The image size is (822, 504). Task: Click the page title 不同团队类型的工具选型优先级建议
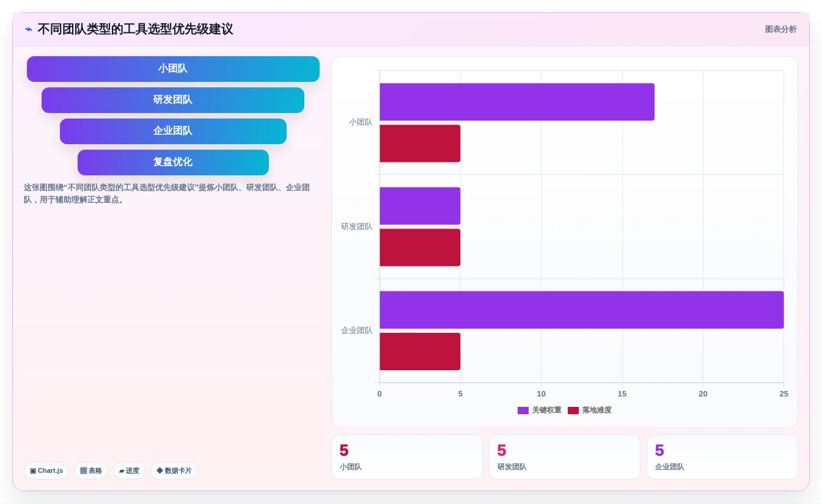135,29
